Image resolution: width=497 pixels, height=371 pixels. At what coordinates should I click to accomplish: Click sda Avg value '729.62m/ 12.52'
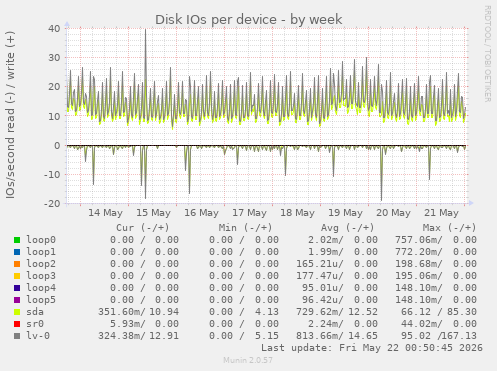337,312
